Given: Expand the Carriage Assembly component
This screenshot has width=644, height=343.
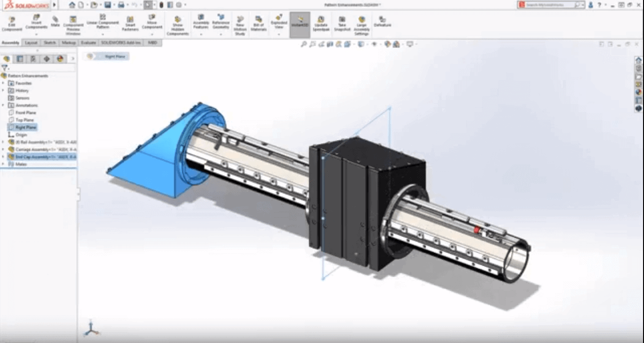Looking at the screenshot, I should (3, 149).
